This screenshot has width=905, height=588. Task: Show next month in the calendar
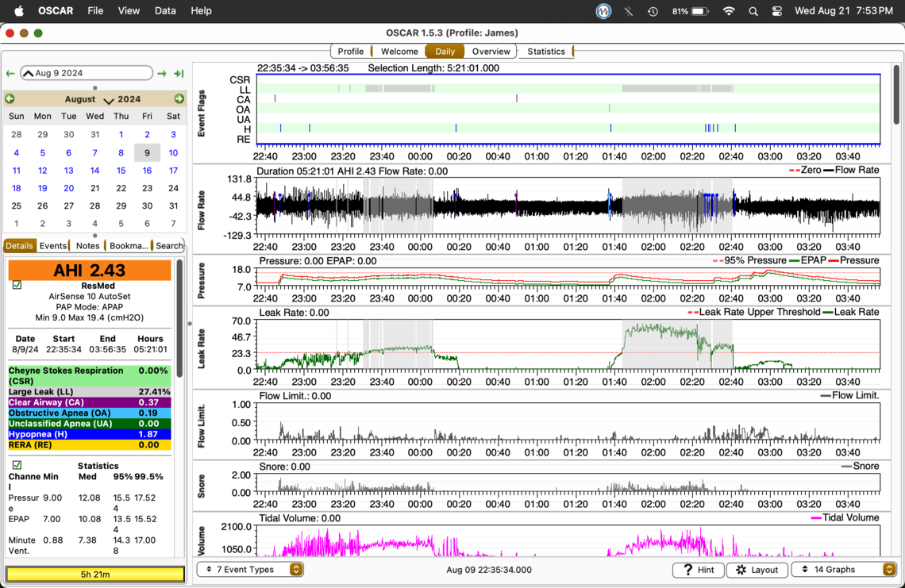[x=179, y=99]
